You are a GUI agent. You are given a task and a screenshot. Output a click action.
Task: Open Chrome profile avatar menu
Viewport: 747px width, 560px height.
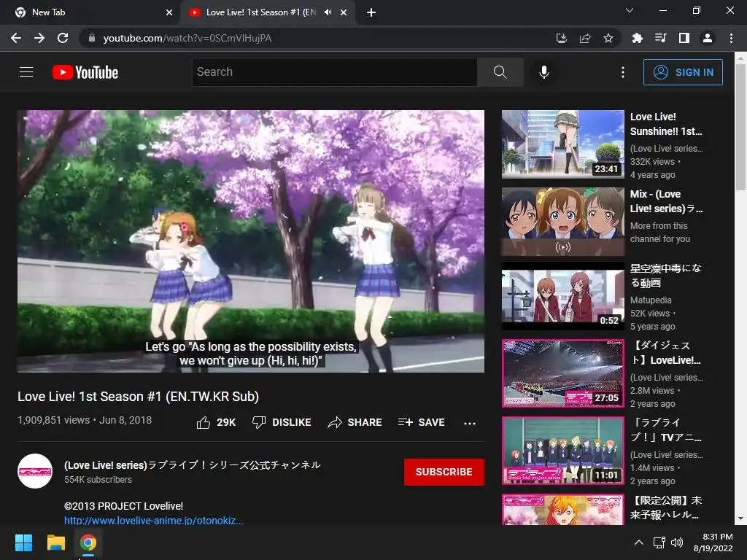[x=708, y=38]
